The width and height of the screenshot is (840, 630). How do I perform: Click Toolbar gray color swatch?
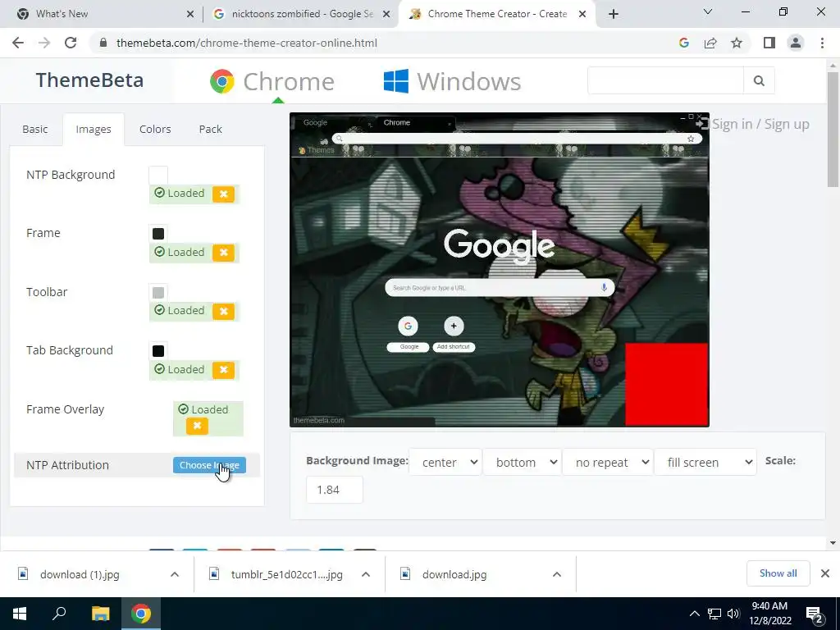click(158, 293)
